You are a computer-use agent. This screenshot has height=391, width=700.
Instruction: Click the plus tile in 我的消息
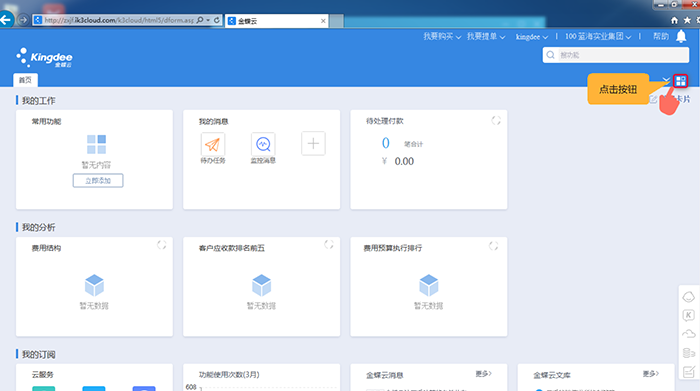tap(313, 143)
